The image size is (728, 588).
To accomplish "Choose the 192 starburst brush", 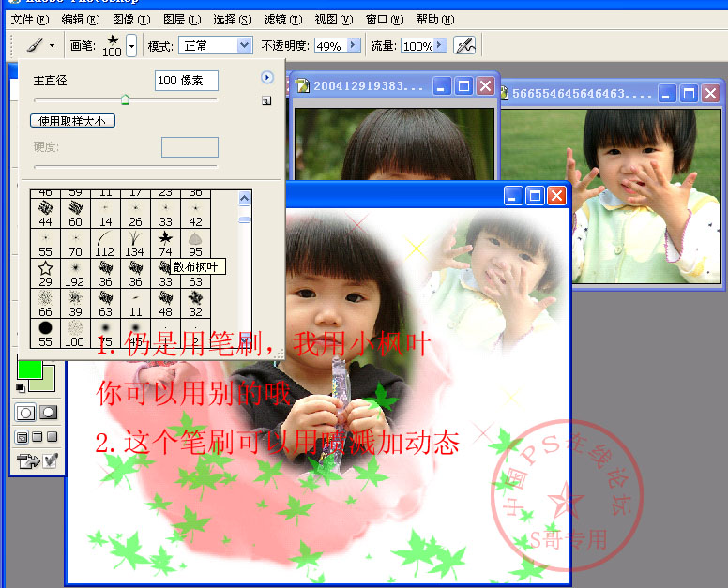I will click(x=75, y=274).
